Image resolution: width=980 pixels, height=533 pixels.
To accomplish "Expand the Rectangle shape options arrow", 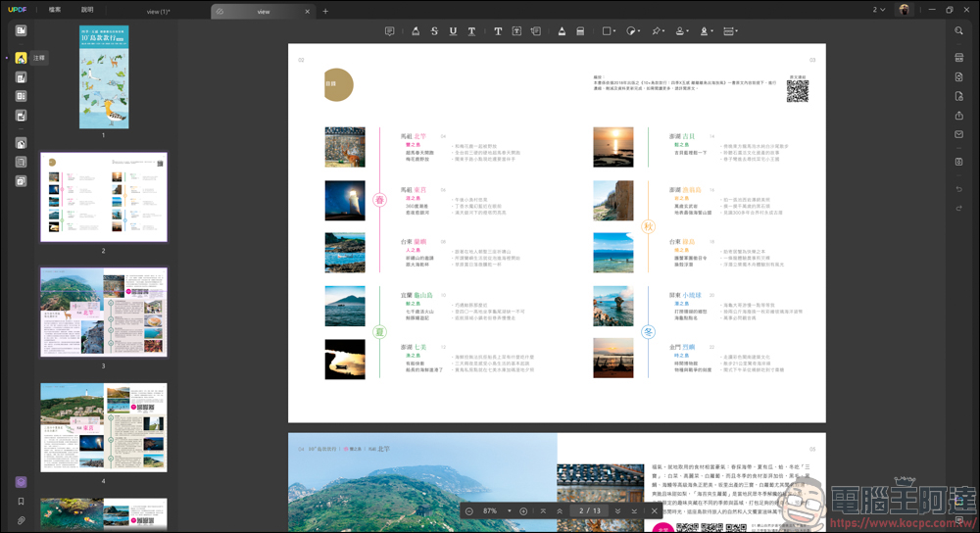I will (x=614, y=31).
